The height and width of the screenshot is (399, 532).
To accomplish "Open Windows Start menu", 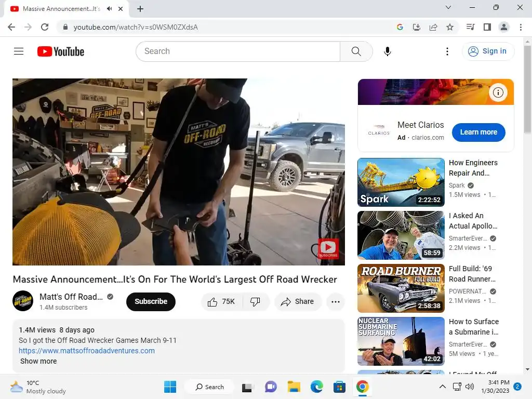I will pyautogui.click(x=170, y=387).
